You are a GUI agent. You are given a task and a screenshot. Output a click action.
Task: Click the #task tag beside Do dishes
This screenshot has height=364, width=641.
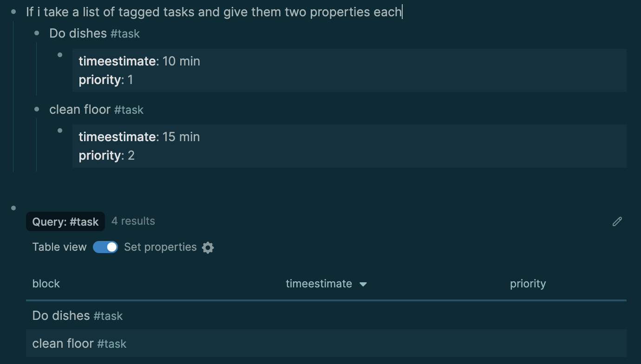tap(125, 33)
